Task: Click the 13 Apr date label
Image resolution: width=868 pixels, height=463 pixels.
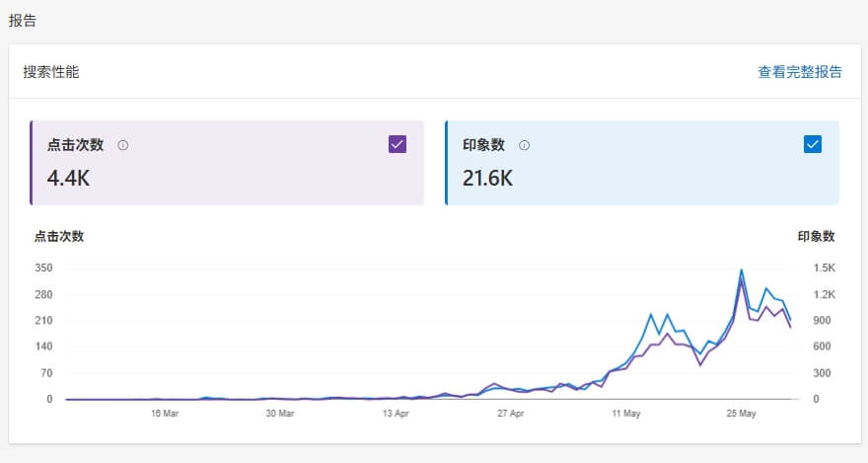Action: [395, 415]
